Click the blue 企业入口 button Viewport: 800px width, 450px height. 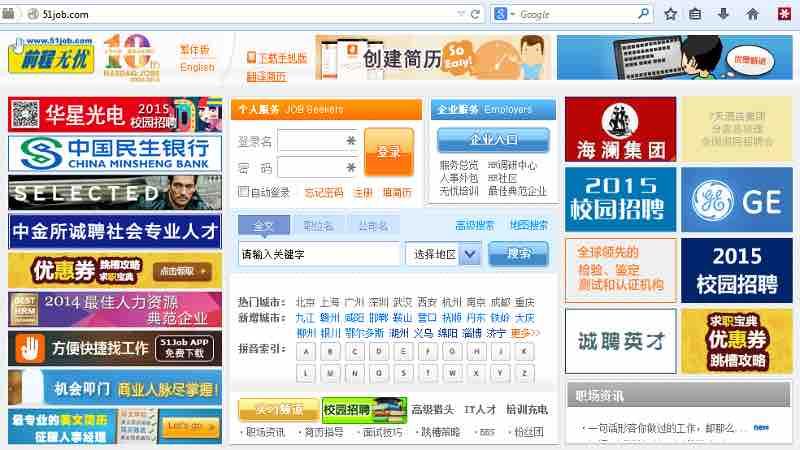[x=493, y=139]
